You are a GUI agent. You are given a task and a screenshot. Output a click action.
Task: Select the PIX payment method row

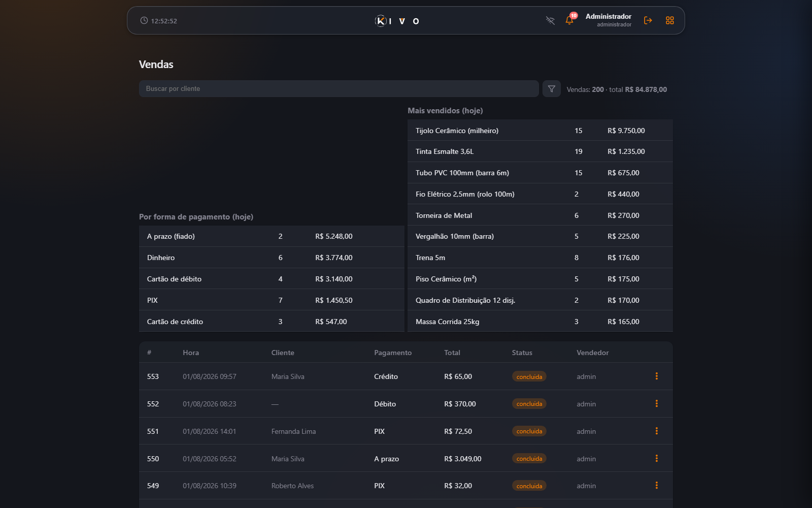[x=272, y=300]
